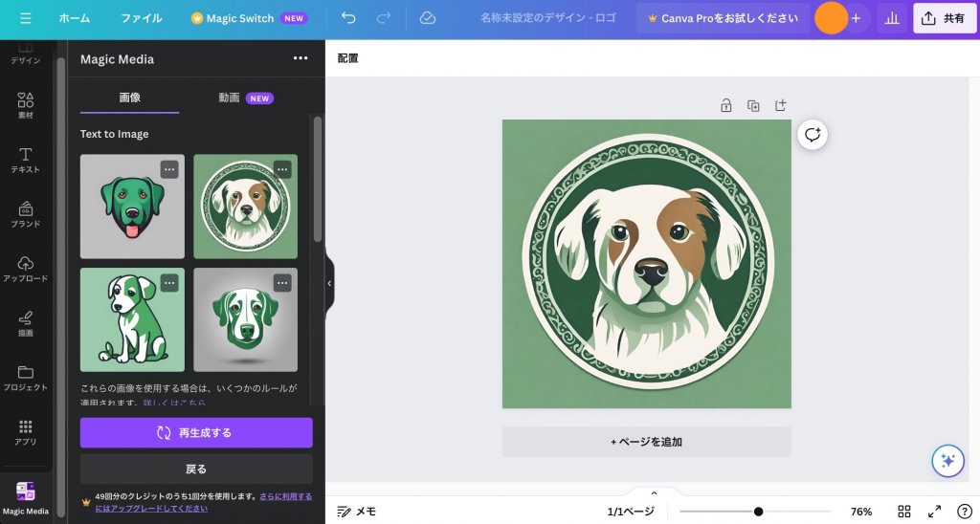Open the analytics bar chart icon
The height and width of the screenshot is (524, 980).
click(x=892, y=18)
